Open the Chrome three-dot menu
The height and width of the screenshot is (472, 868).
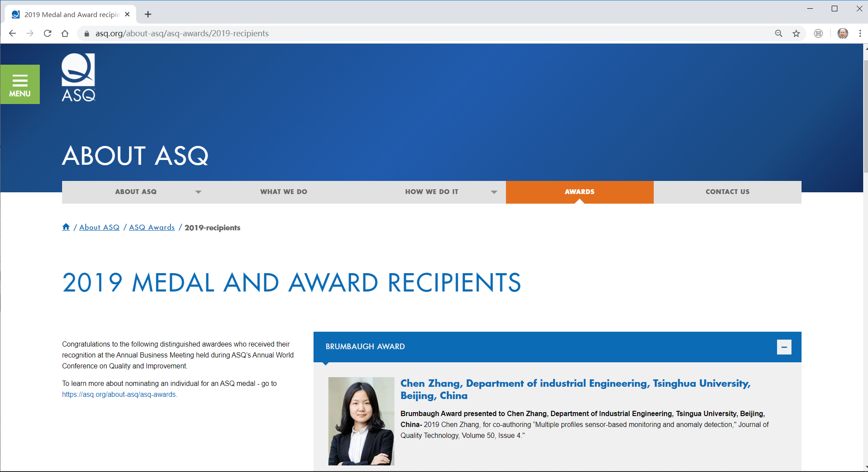click(x=860, y=33)
